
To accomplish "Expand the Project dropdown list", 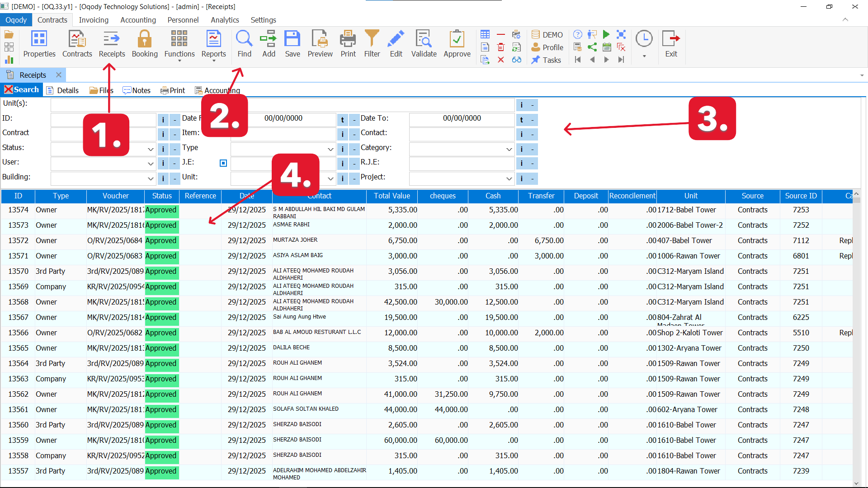I will tap(509, 178).
